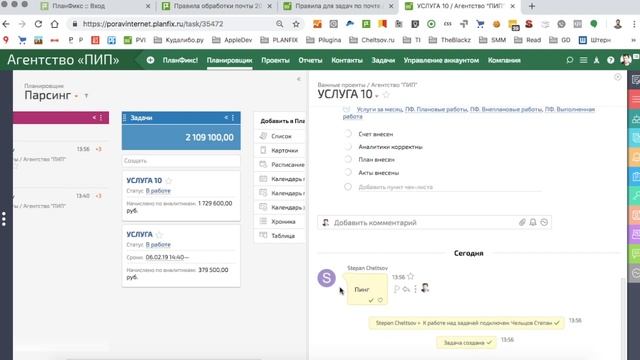This screenshot has height=360, width=640.
Task: Click attach file paperclip in comment box
Action: [522, 222]
